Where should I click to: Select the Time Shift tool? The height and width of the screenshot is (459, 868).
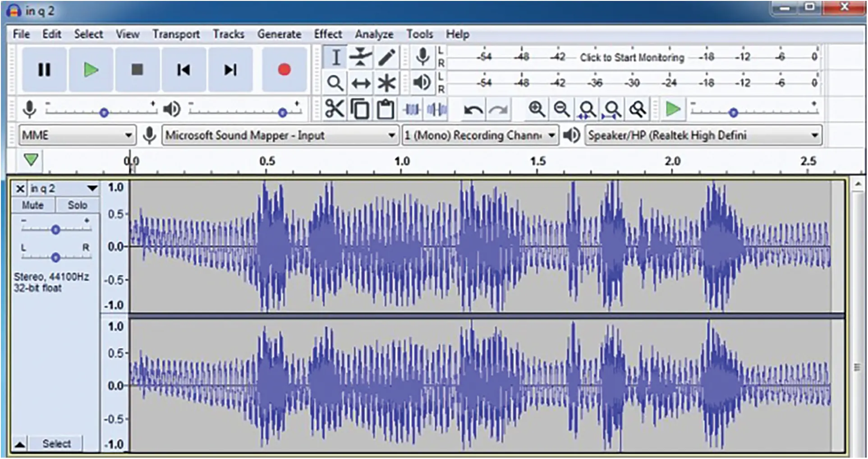pos(360,83)
